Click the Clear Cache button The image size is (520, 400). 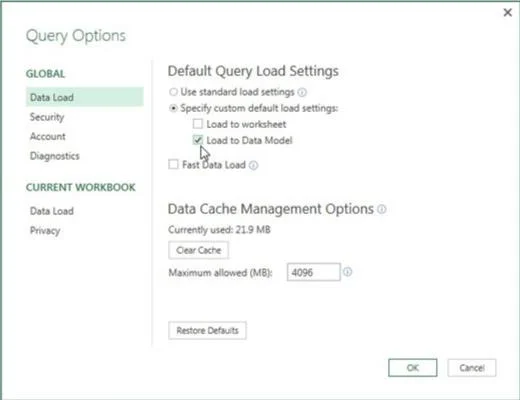pos(198,250)
